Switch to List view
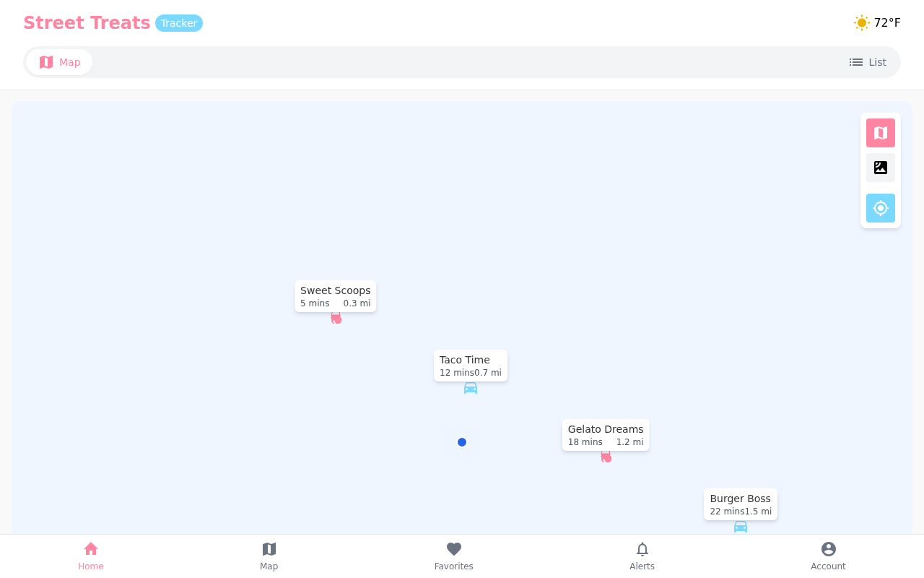924x578 pixels. pos(868,62)
